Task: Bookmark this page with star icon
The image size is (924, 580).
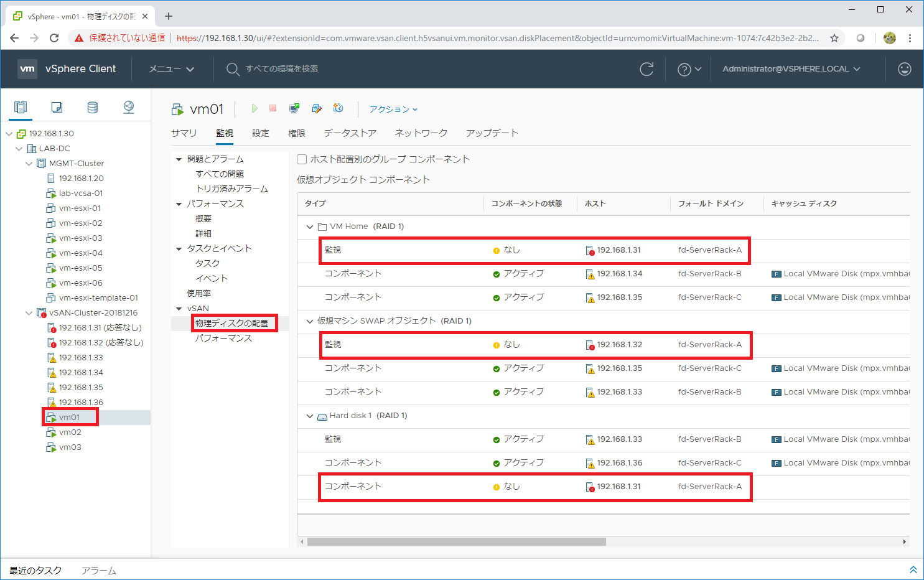Action: click(x=834, y=38)
